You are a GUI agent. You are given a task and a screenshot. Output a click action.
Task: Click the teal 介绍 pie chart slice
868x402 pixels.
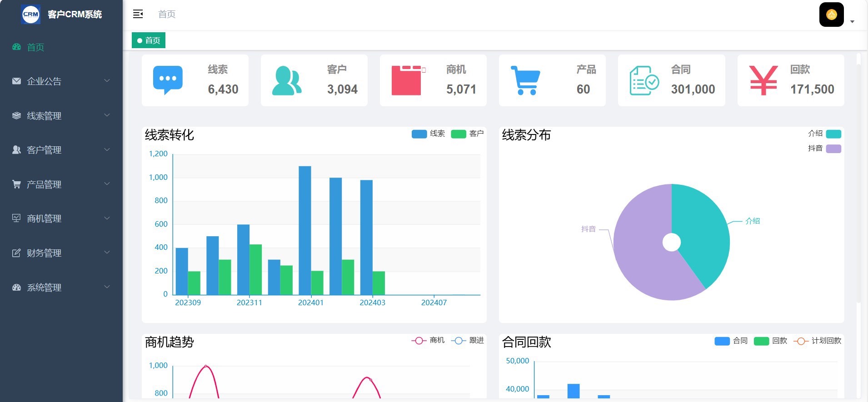click(x=700, y=232)
